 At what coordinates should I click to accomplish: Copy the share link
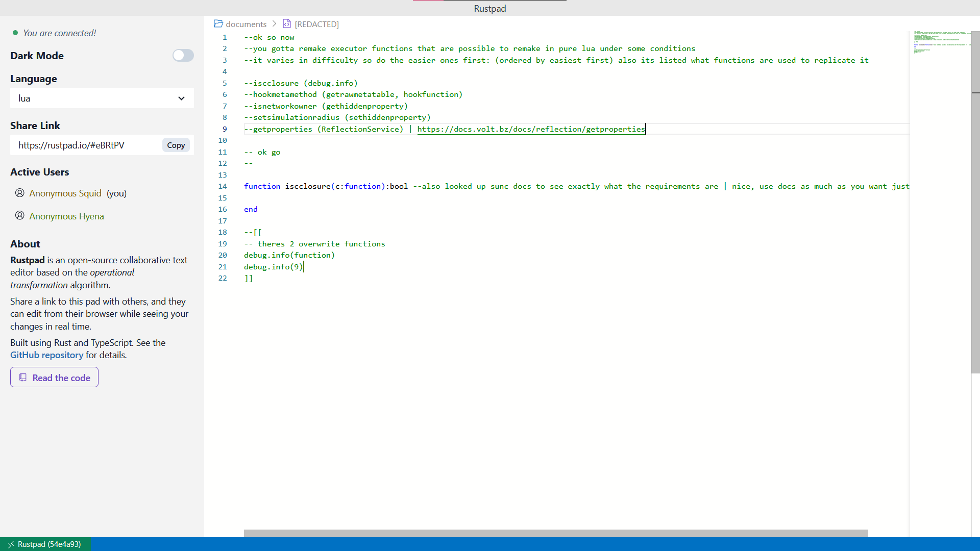tap(176, 145)
